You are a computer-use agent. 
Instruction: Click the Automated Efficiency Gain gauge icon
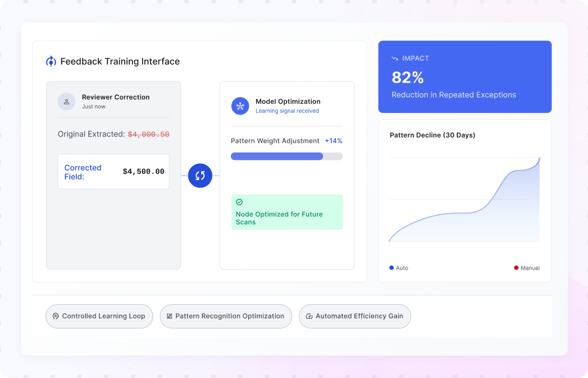pyautogui.click(x=309, y=316)
